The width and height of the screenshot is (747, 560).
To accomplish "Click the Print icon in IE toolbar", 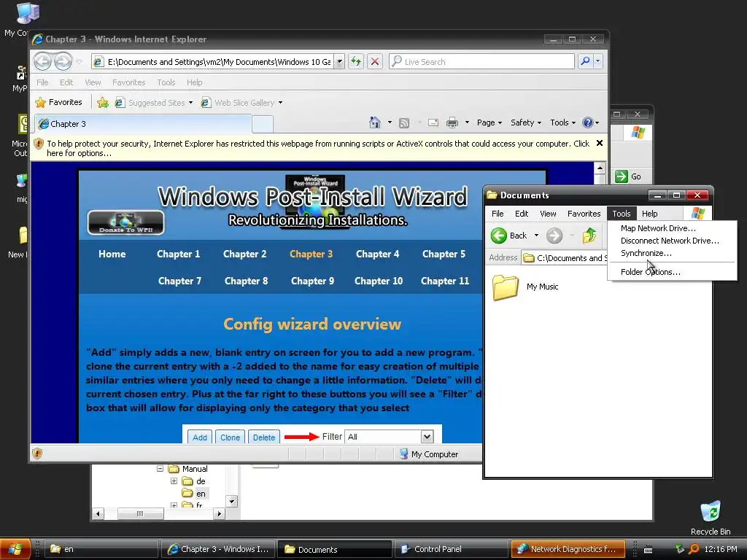I will tap(452, 122).
